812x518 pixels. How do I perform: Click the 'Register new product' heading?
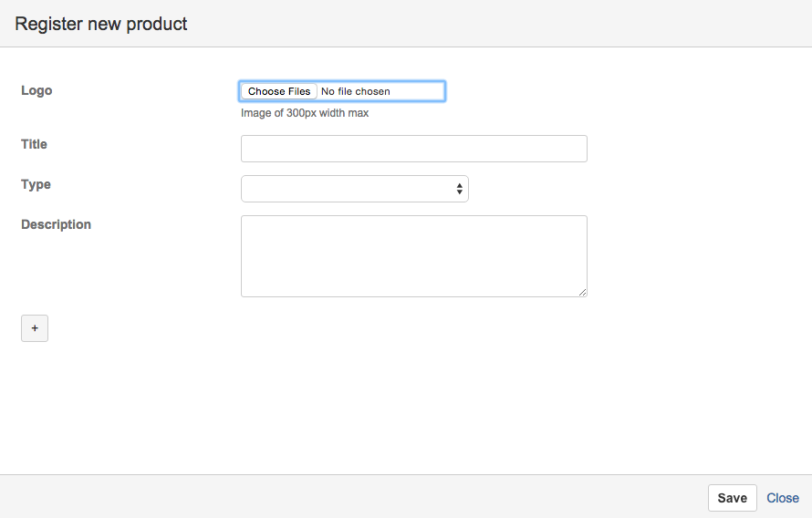click(x=101, y=24)
